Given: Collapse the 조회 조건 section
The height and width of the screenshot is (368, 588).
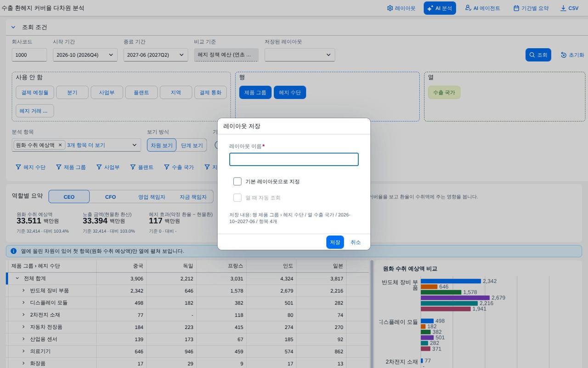Looking at the screenshot, I should [13, 28].
